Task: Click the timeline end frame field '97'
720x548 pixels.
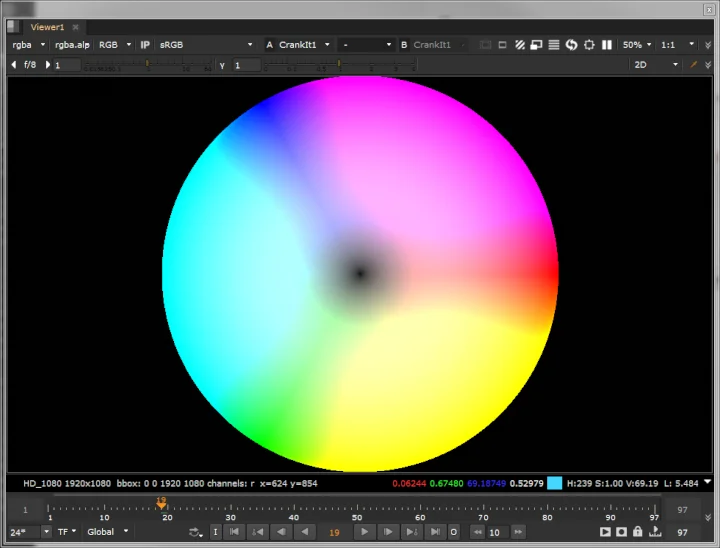Action: click(682, 509)
